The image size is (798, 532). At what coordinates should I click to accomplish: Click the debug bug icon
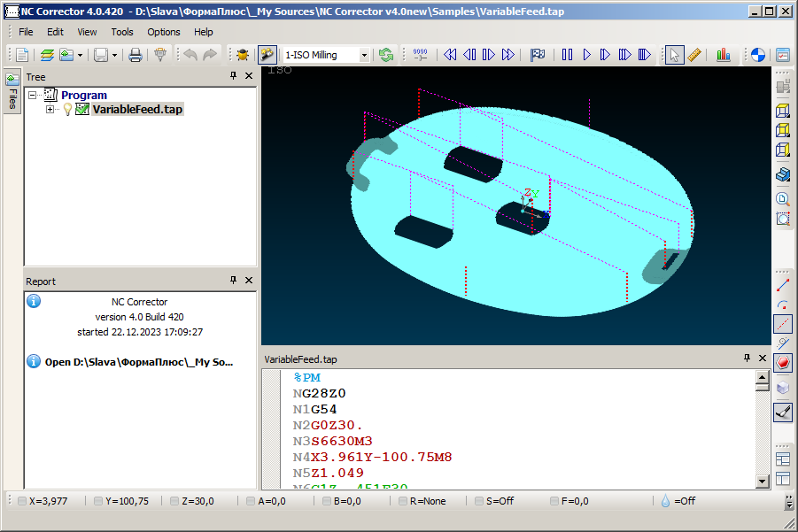coord(242,55)
